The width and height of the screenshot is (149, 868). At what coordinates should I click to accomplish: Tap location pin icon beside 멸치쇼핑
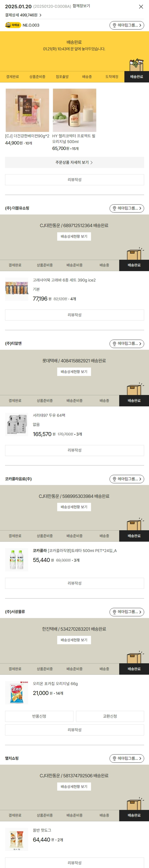114,758
